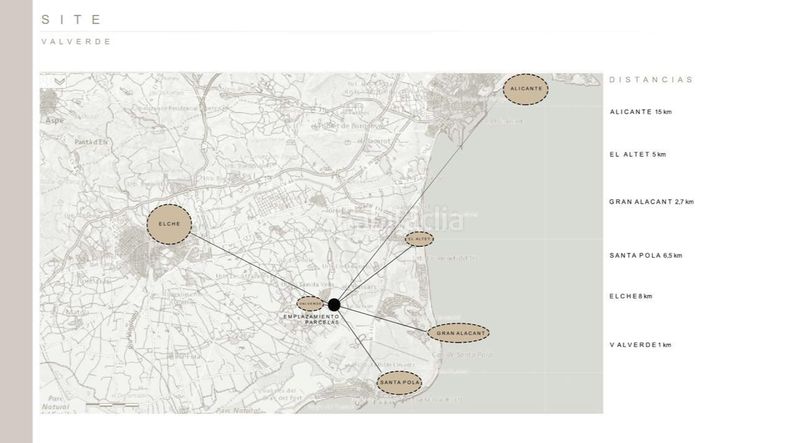Viewport: 800px width, 443px height.
Task: Click the Alicante location marker oval
Action: click(x=526, y=89)
